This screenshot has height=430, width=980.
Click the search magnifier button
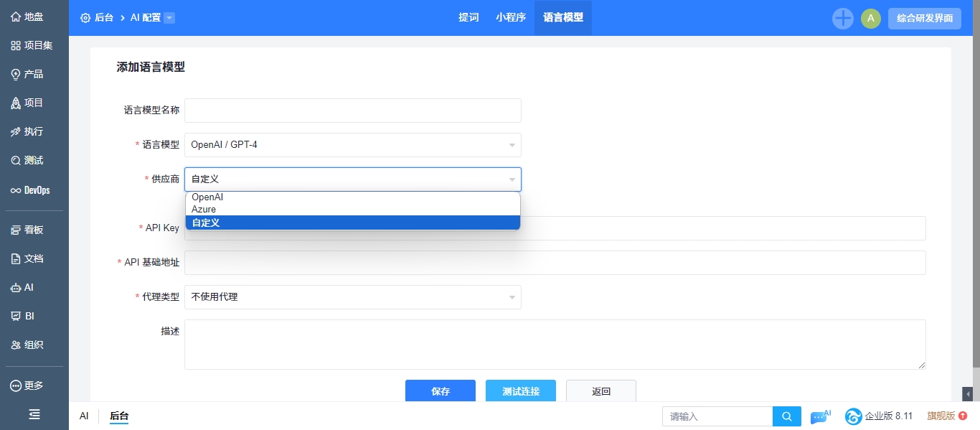787,416
